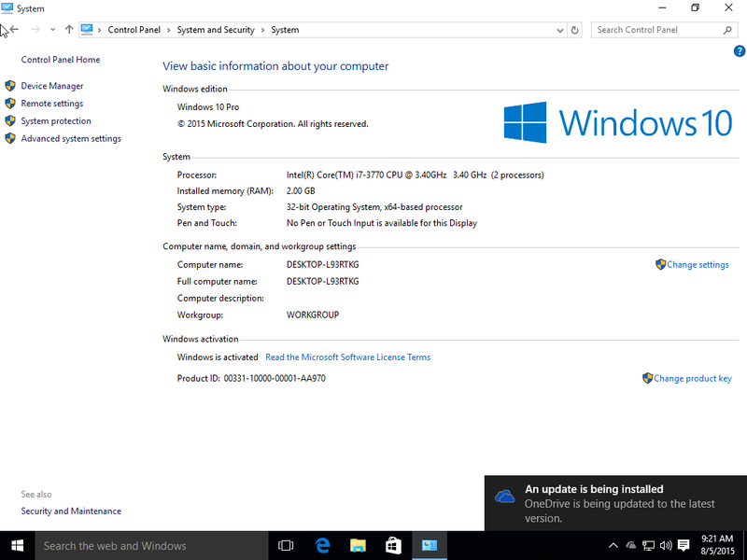Open address bar history dropdown
747x560 pixels.
click(559, 30)
